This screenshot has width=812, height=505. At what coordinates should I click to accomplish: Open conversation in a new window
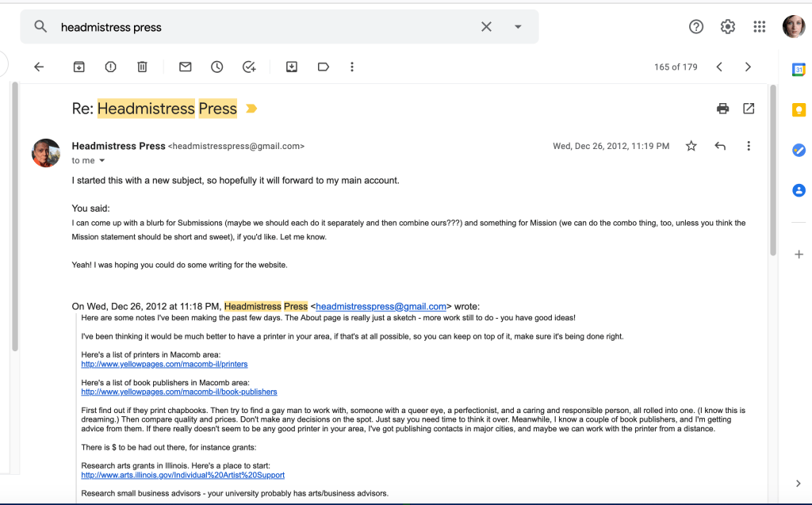coord(749,109)
